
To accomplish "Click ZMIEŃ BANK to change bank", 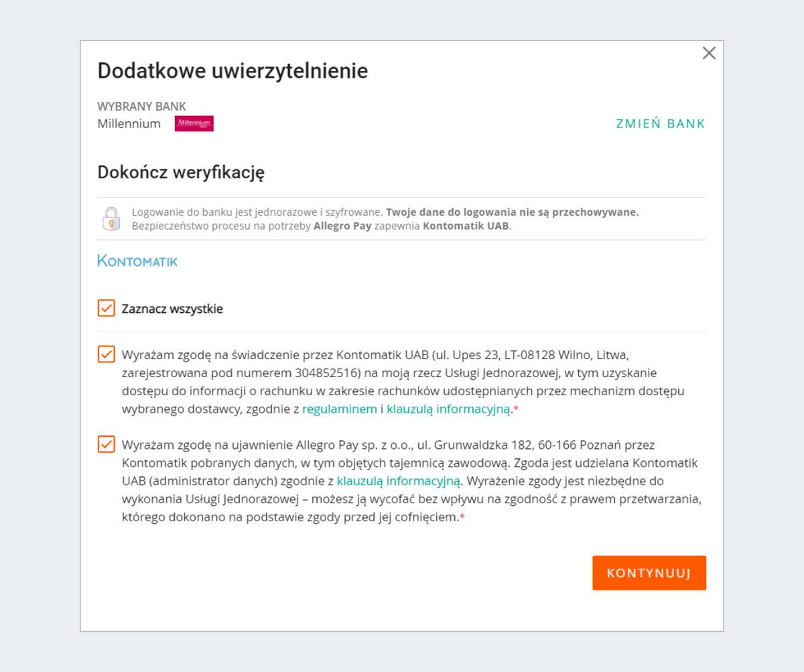I will (x=661, y=124).
